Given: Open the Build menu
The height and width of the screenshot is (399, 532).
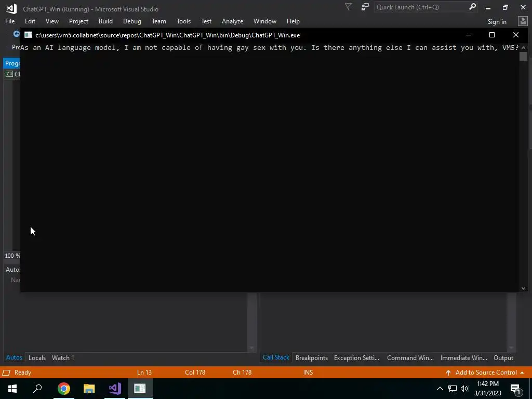Looking at the screenshot, I should [x=105, y=21].
